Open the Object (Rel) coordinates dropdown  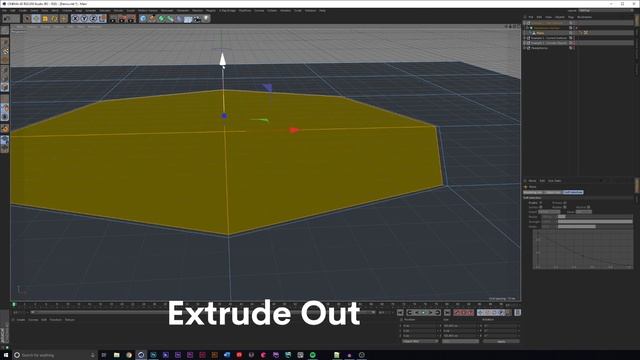420,341
